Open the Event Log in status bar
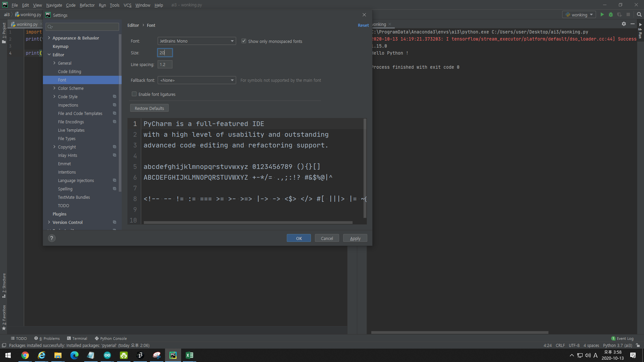644x362 pixels. click(623, 339)
